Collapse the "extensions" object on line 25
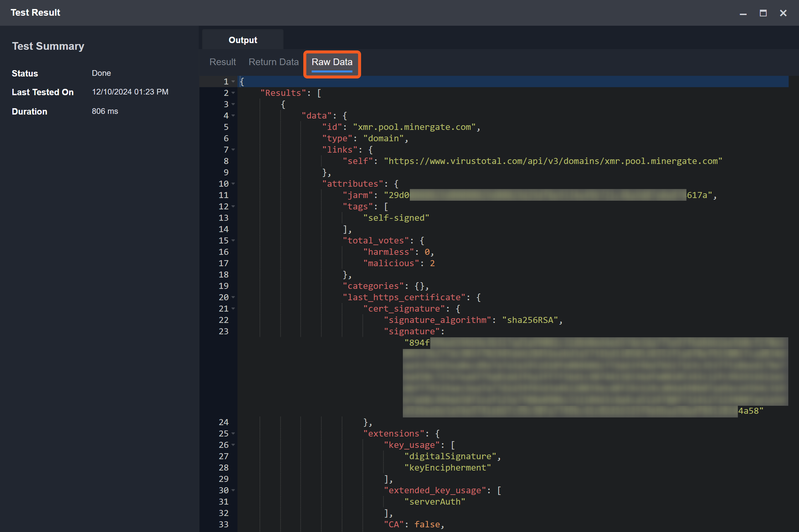 coord(233,433)
